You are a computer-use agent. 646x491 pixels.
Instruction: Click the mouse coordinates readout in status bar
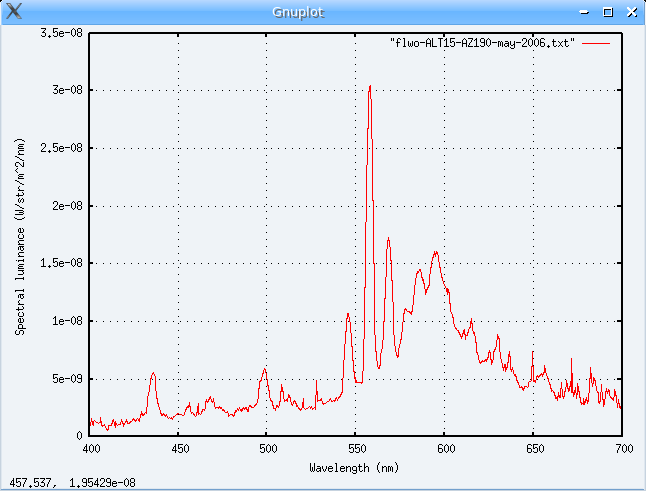pyautogui.click(x=73, y=483)
